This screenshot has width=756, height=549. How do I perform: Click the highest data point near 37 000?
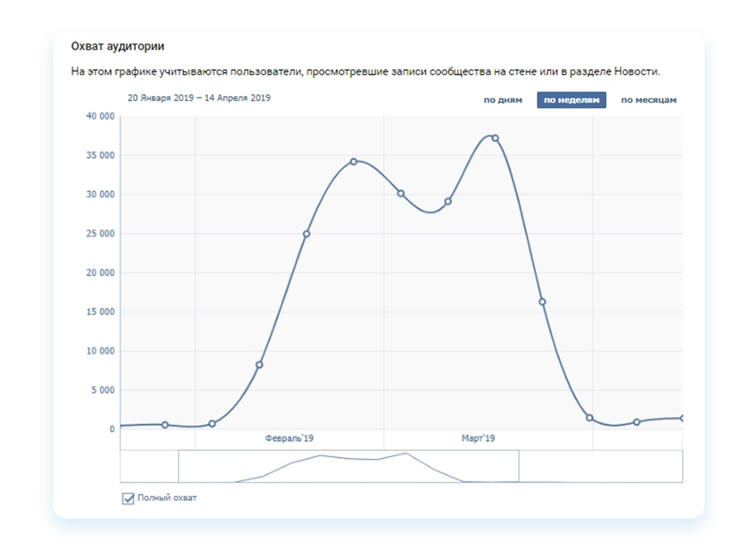pos(495,138)
